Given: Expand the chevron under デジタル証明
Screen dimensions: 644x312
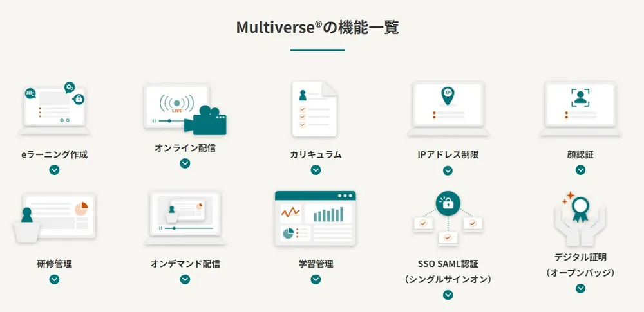Looking at the screenshot, I should pyautogui.click(x=580, y=289).
